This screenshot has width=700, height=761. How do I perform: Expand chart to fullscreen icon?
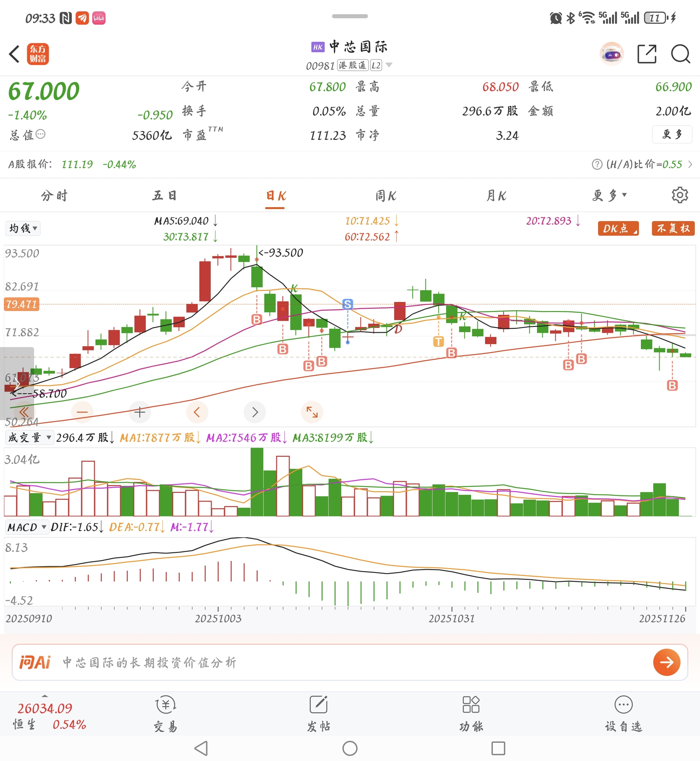point(312,412)
